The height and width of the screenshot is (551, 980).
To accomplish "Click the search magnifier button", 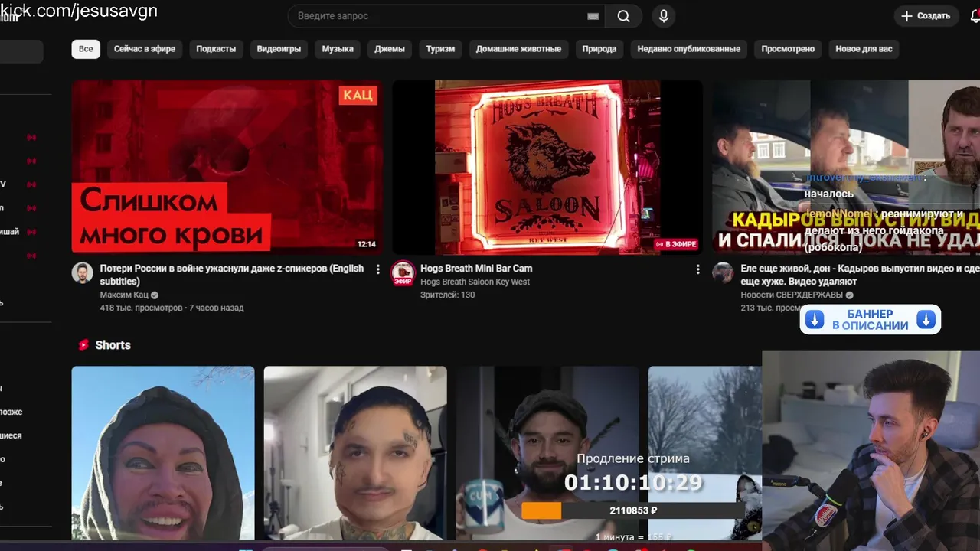I will pos(624,16).
